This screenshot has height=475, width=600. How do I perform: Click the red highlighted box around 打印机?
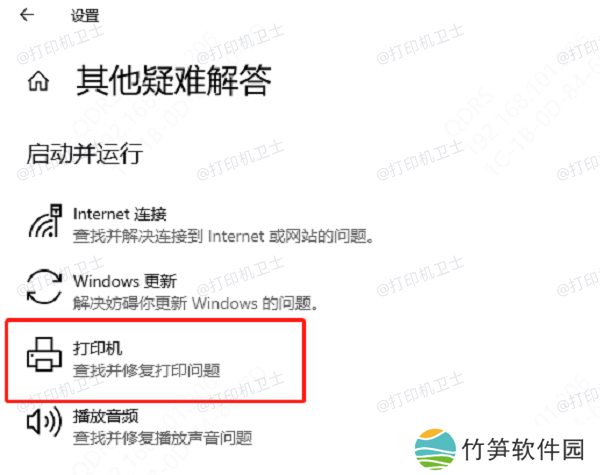coord(155,361)
